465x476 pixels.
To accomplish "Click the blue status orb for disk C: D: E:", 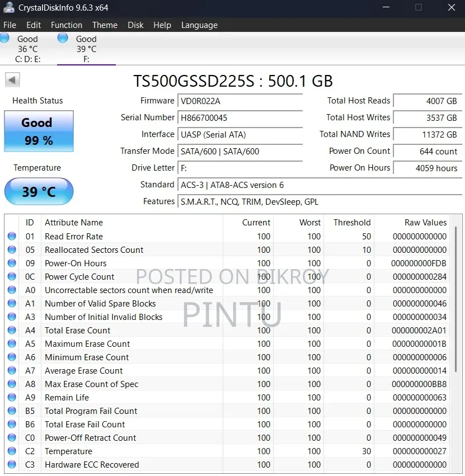I will [x=4, y=38].
